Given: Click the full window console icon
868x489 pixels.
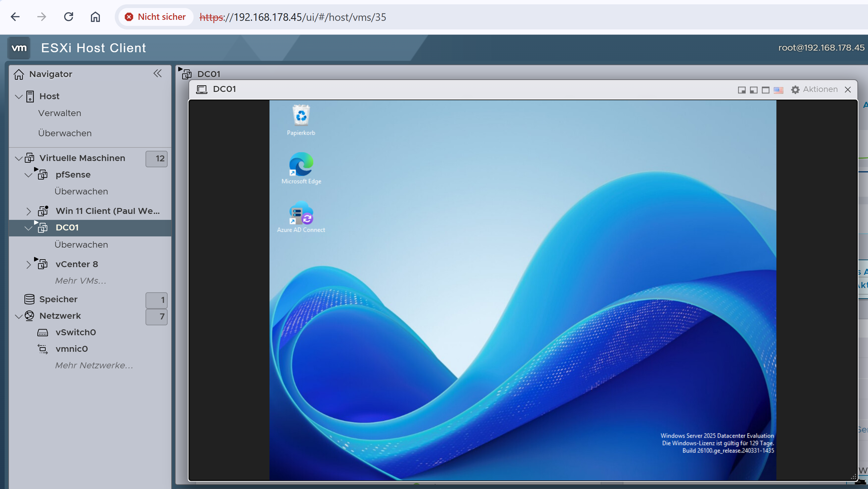Looking at the screenshot, I should click(x=765, y=90).
